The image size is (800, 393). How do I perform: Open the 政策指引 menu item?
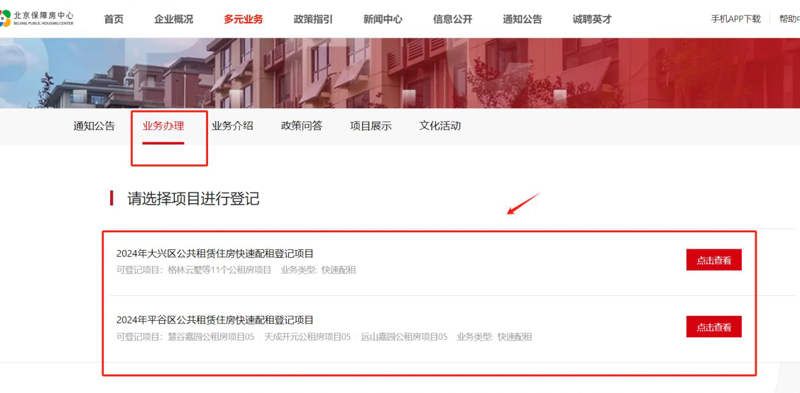coord(313,19)
